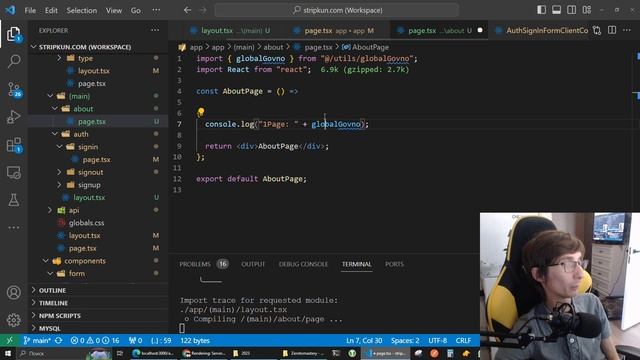Show additional activity bar views
The width and height of the screenshot is (640, 360).
click(13, 227)
